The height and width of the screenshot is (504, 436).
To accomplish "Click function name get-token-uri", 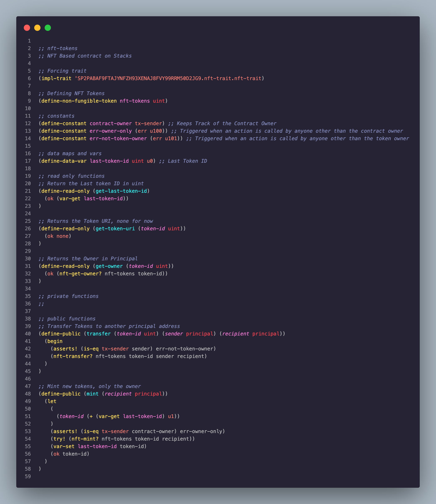I will 115,229.
